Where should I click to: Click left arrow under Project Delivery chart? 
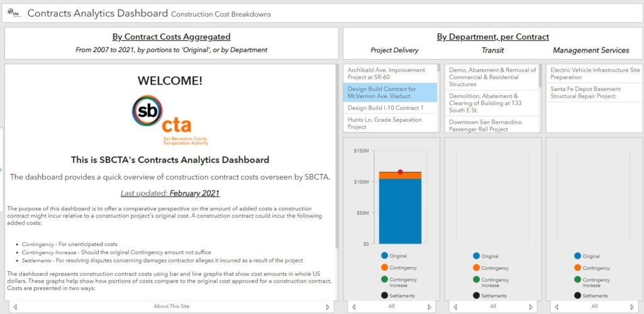click(x=353, y=306)
